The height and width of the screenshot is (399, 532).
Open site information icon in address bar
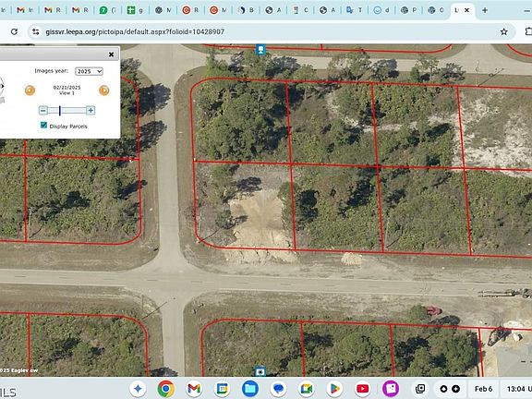coord(36,31)
